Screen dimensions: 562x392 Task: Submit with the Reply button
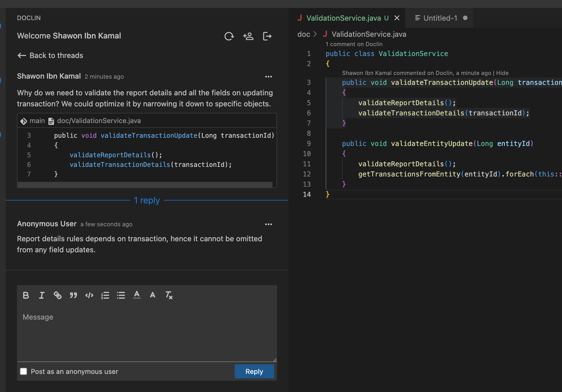point(254,371)
